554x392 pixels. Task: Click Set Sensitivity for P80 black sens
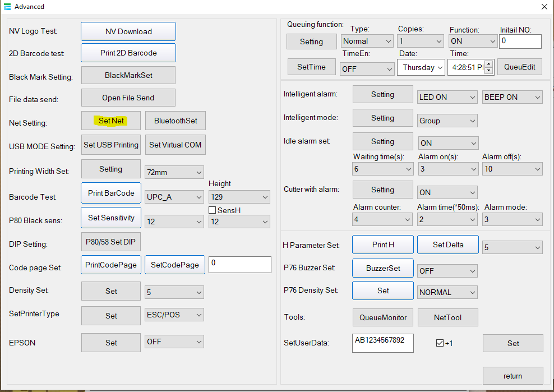click(x=110, y=218)
